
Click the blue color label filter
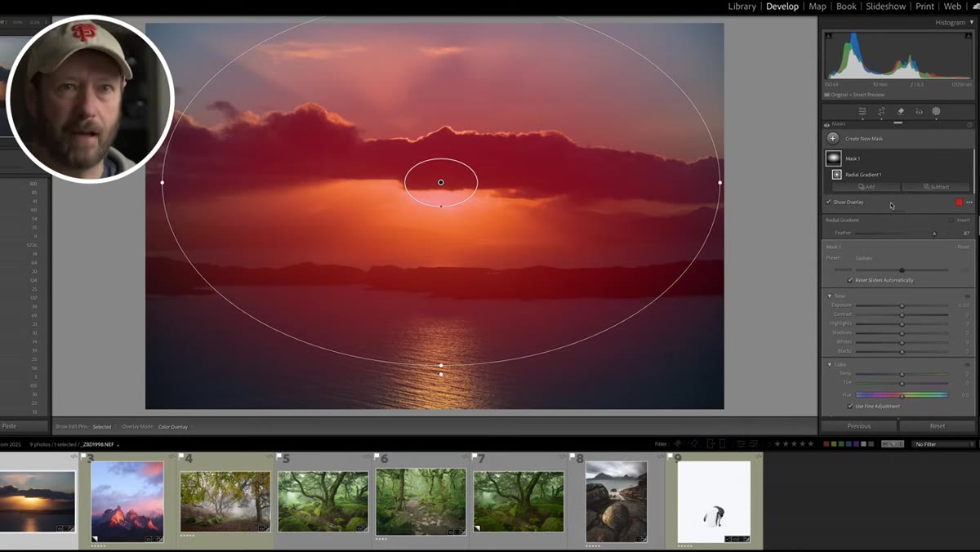tap(848, 444)
